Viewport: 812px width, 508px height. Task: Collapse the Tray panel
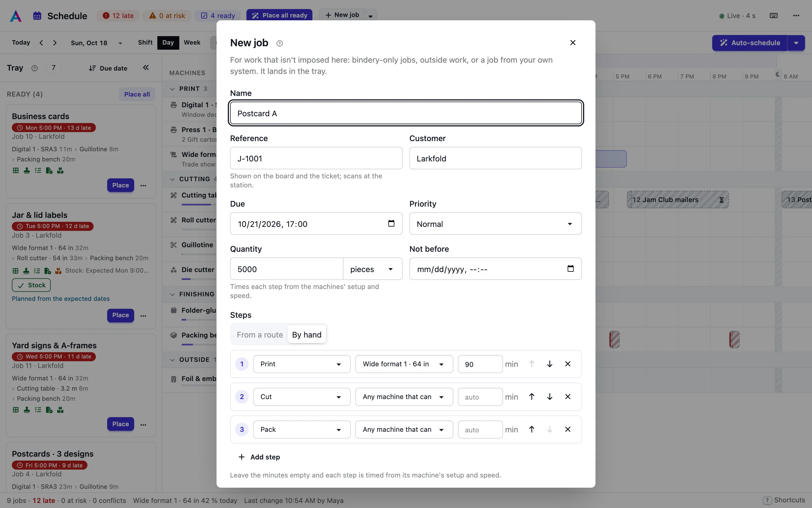[146, 68]
